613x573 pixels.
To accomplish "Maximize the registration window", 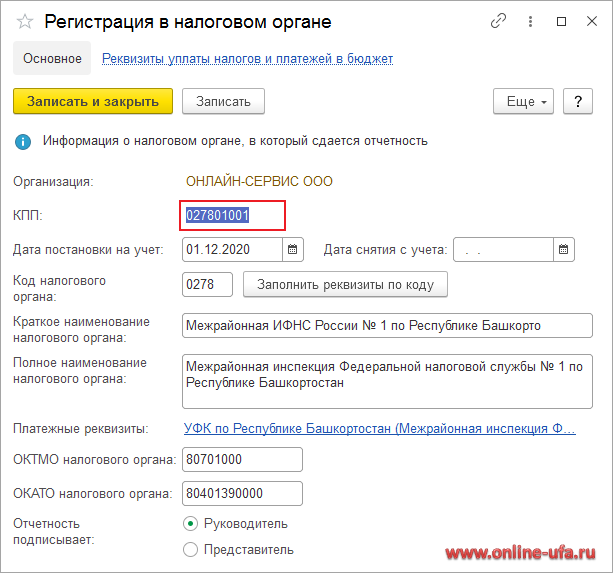I will point(561,21).
